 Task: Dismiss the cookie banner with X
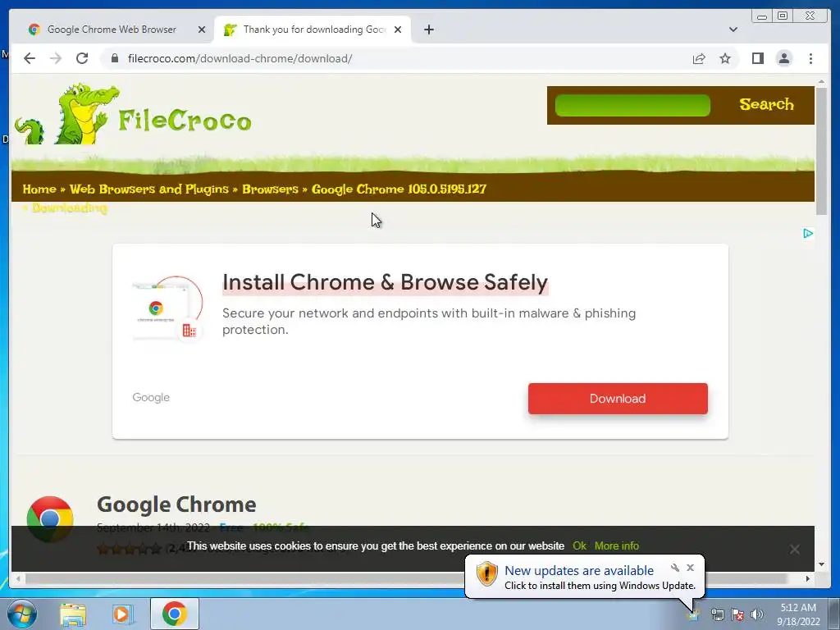point(794,549)
